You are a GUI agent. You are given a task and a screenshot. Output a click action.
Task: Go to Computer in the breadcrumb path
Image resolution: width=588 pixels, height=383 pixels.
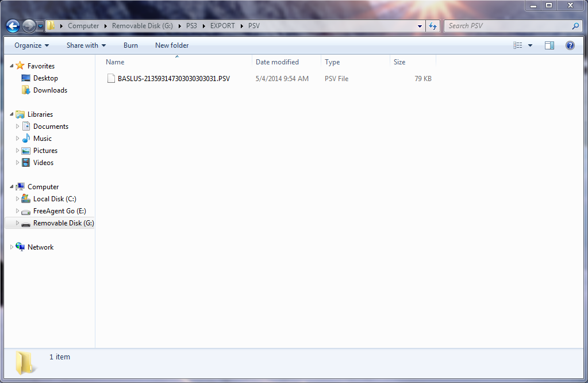point(83,26)
